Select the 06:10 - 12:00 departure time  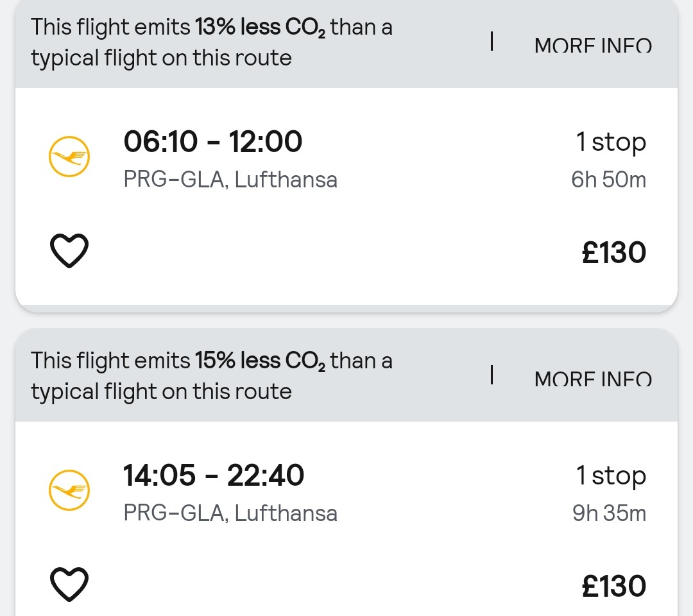(x=212, y=142)
